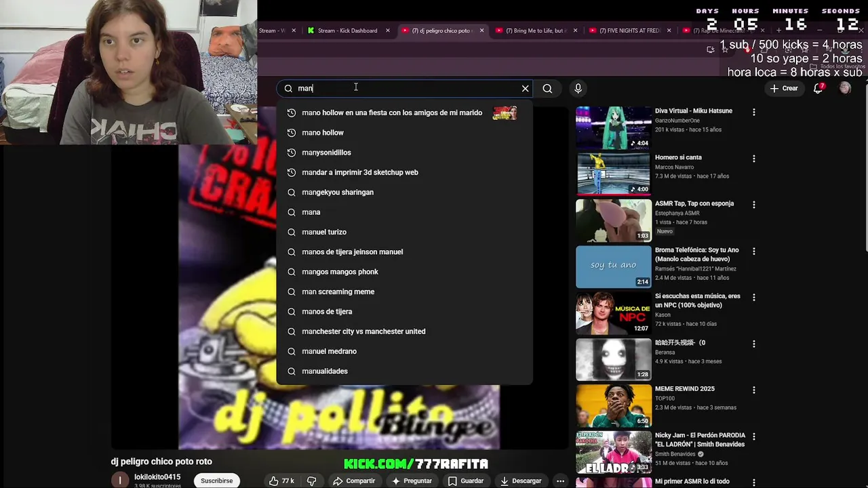Click the magnifying glass search button

point(547,88)
